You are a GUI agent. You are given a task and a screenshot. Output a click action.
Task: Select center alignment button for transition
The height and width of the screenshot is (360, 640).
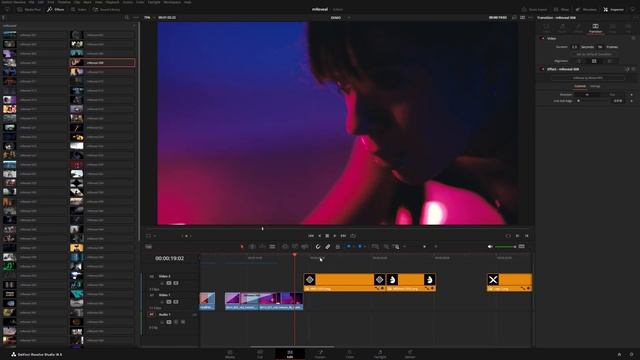point(594,61)
